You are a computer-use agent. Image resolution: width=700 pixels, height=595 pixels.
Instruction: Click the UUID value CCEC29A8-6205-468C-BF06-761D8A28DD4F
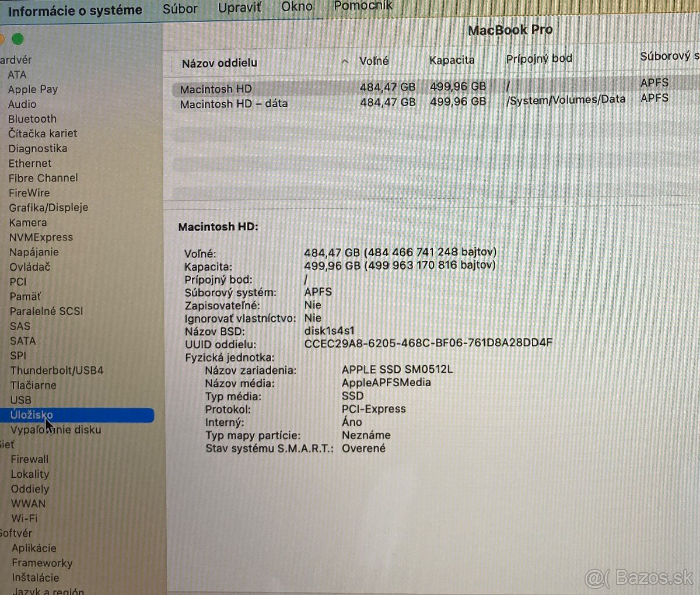pos(428,343)
